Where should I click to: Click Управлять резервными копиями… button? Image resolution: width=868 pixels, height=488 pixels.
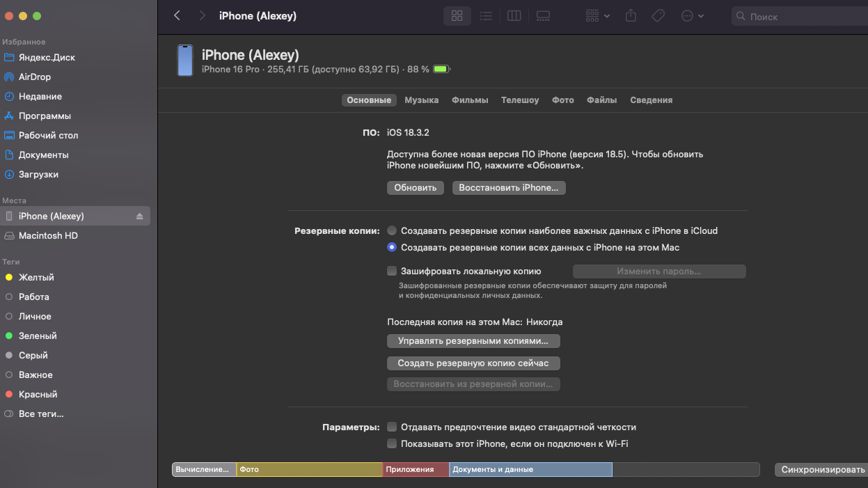click(x=473, y=341)
